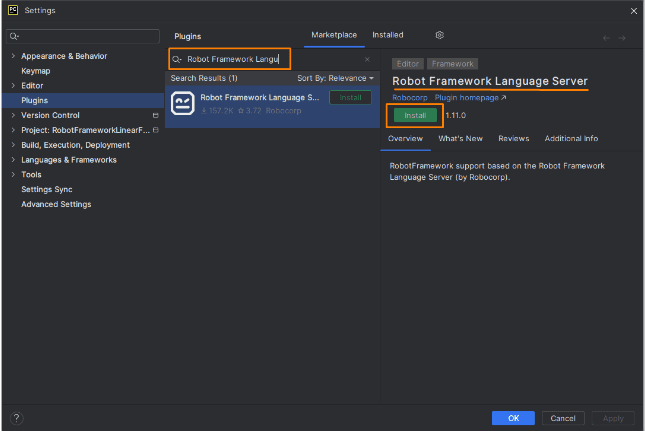Open the Reviews tab

pos(513,139)
